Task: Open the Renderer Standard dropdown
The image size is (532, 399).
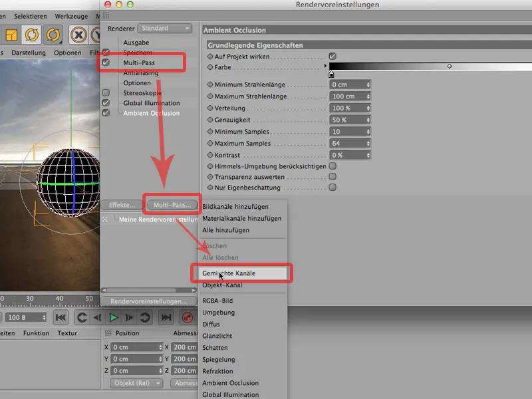Action: click(165, 29)
